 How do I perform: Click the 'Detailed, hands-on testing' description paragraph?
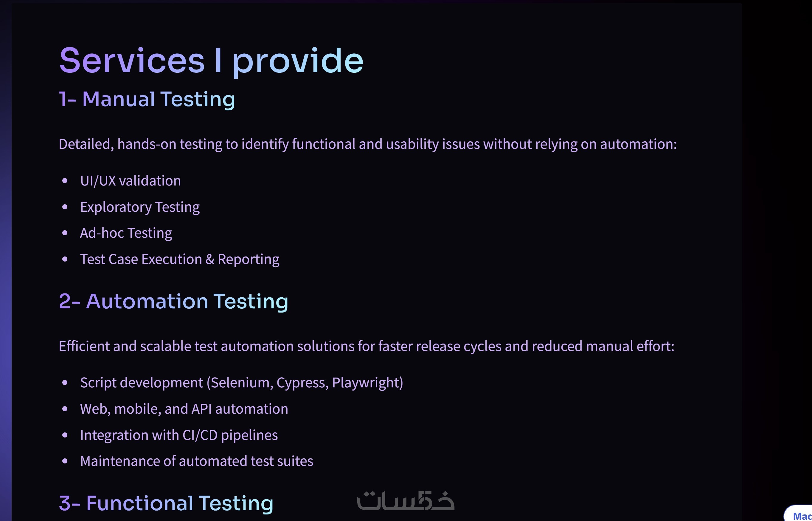pos(367,144)
